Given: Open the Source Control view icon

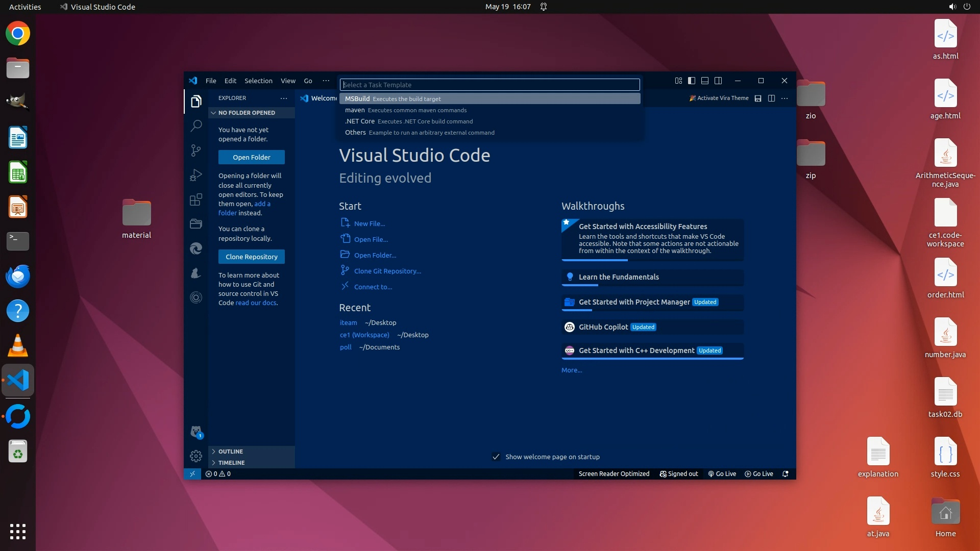Looking at the screenshot, I should pos(196,150).
